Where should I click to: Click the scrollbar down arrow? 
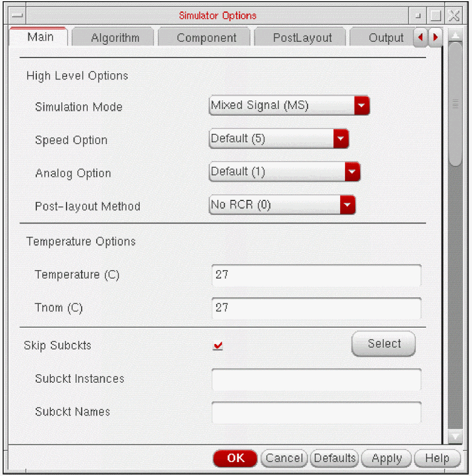click(455, 437)
